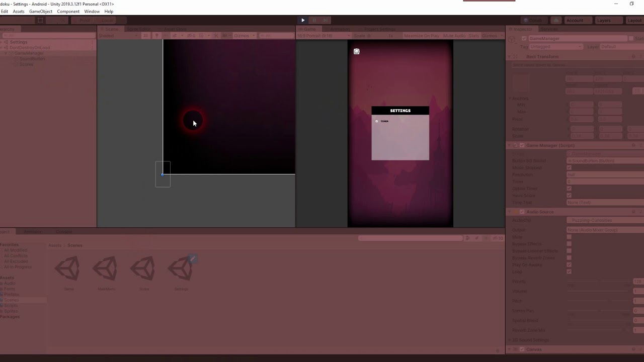Select the Settings scene asset thumbnail

(x=181, y=269)
